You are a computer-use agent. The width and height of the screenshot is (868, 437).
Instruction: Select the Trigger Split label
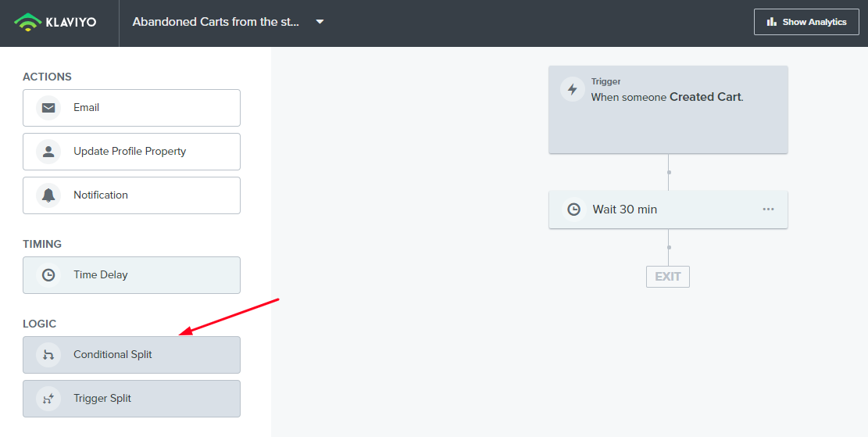102,398
